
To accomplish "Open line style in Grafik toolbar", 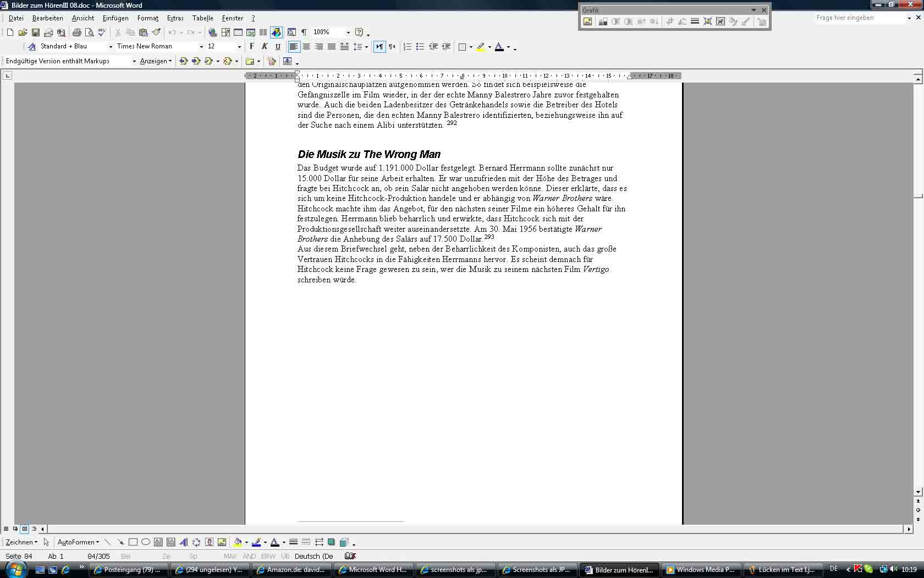I will click(695, 21).
